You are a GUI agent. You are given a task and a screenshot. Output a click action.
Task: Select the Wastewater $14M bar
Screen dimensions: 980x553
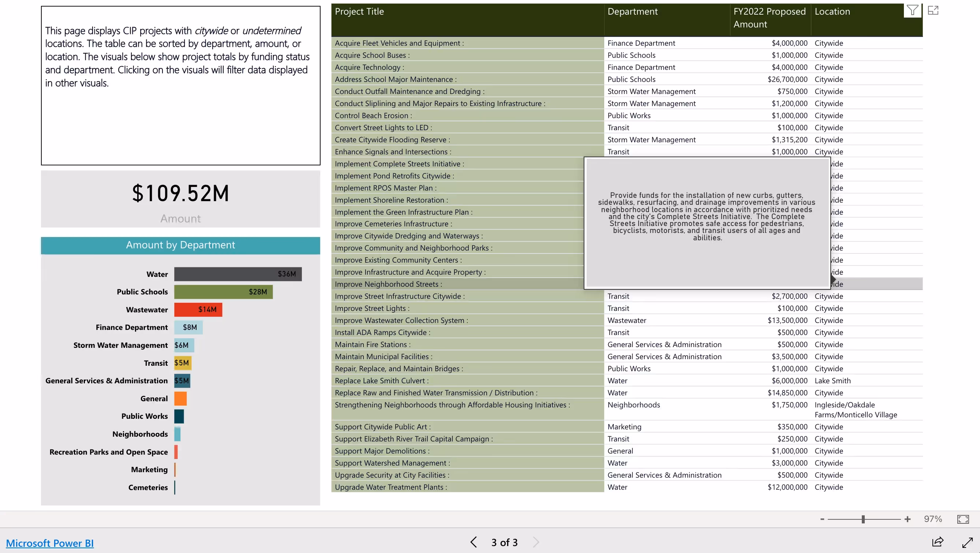tap(198, 309)
